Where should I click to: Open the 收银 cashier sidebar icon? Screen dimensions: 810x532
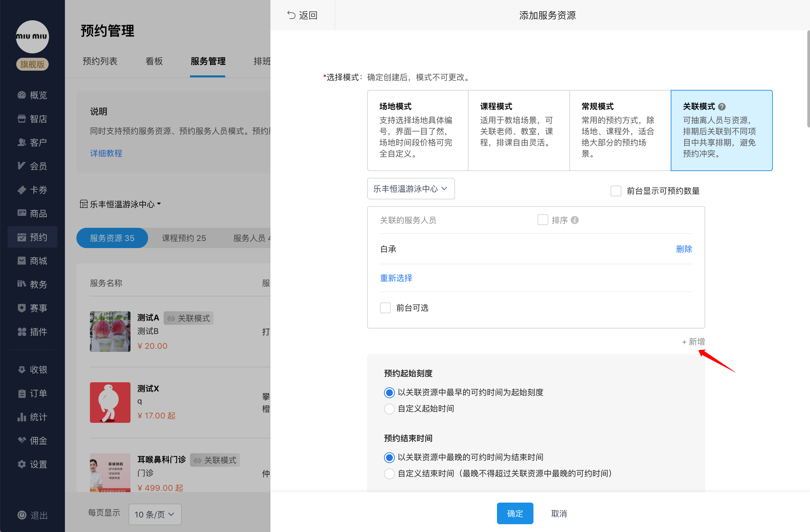coord(21,370)
